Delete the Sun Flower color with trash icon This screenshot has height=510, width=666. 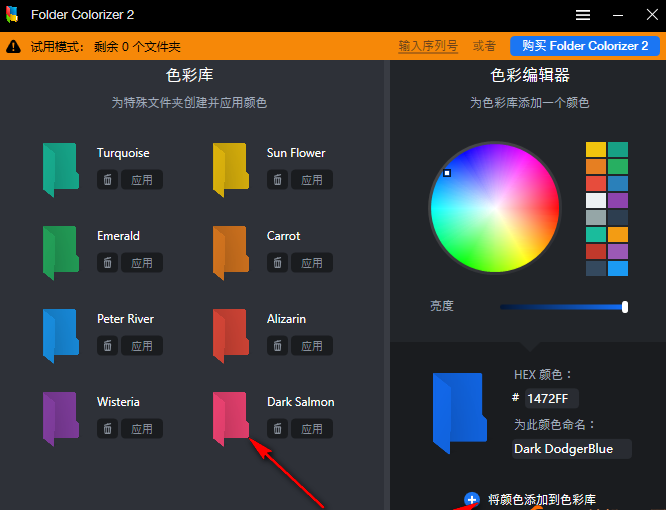[277, 180]
